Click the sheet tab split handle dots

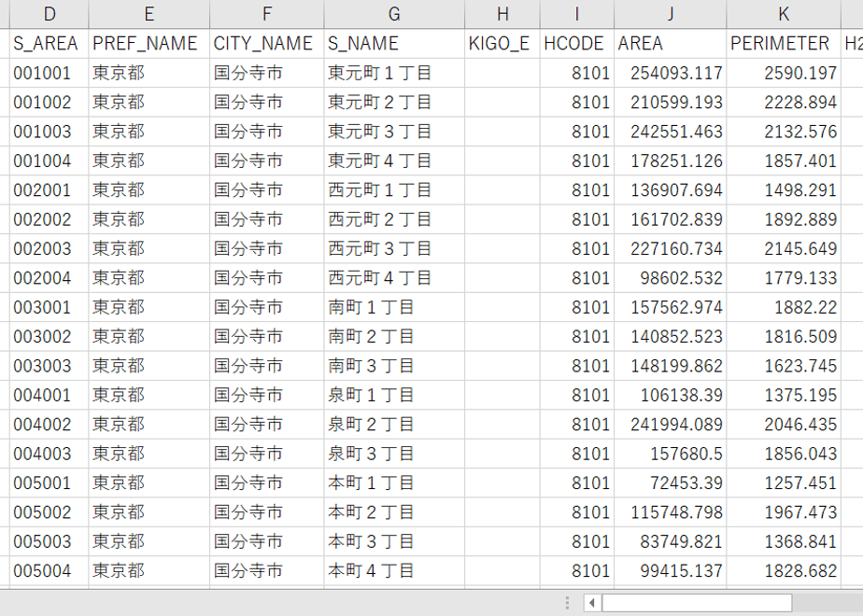pos(568,603)
